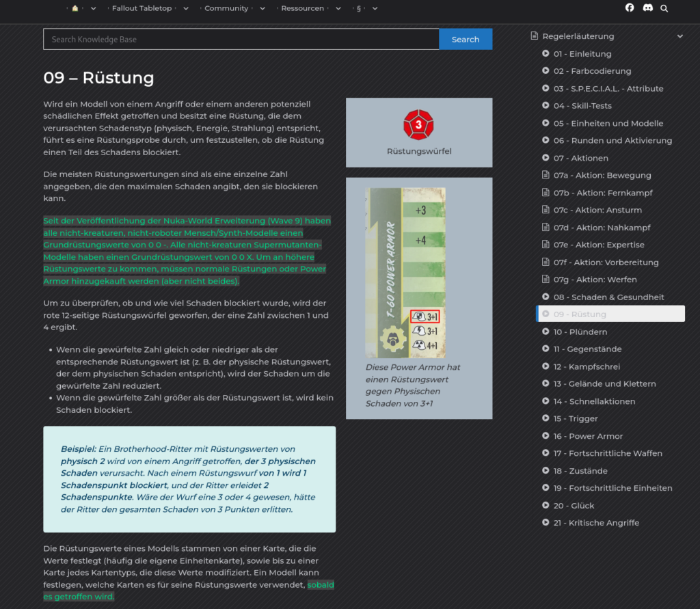Open 17 - Fortschrittliche Waffen

pyautogui.click(x=608, y=453)
